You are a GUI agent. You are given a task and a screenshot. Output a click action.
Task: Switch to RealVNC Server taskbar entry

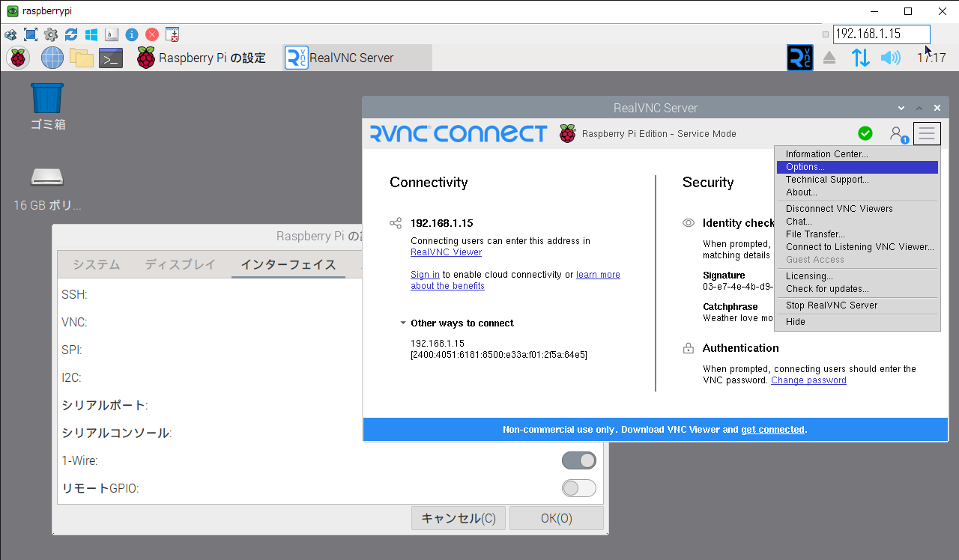(x=357, y=58)
